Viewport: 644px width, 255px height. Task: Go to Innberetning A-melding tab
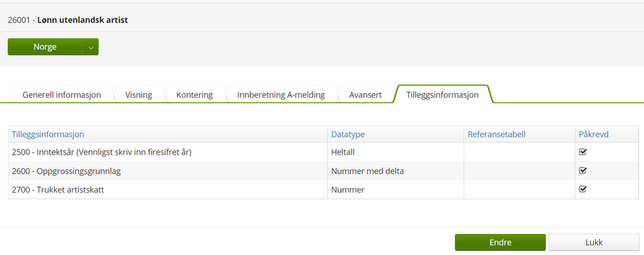(281, 95)
